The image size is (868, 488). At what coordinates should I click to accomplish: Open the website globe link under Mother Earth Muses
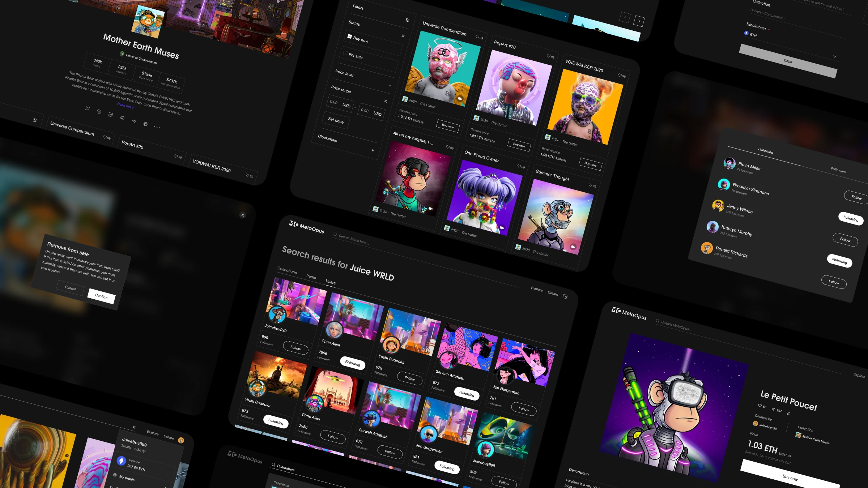click(145, 124)
